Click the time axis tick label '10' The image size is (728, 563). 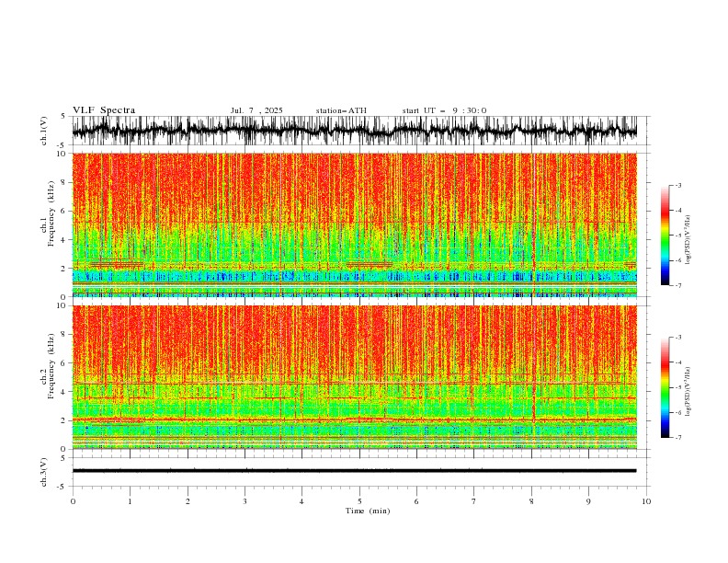[x=646, y=501]
